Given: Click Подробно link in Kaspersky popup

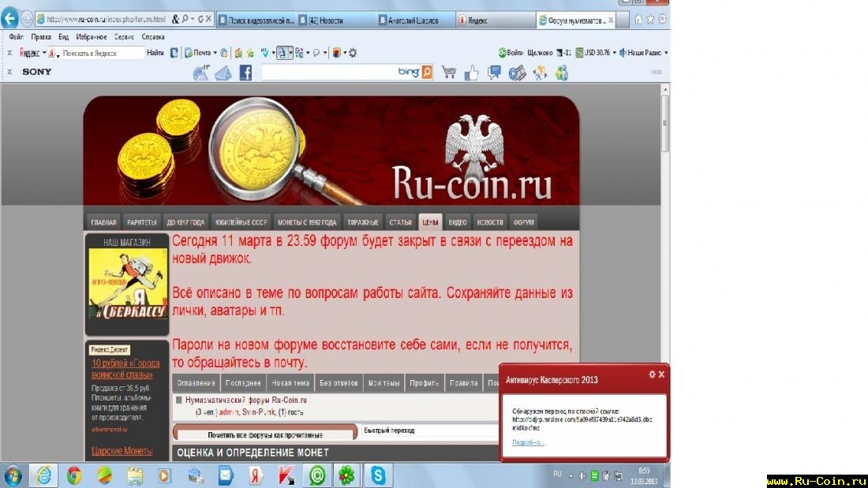Looking at the screenshot, I should click(528, 442).
